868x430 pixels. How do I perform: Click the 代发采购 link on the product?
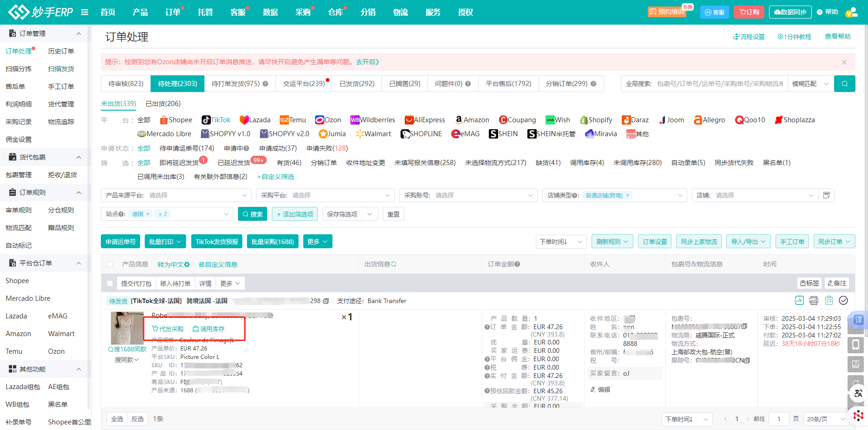coord(168,329)
